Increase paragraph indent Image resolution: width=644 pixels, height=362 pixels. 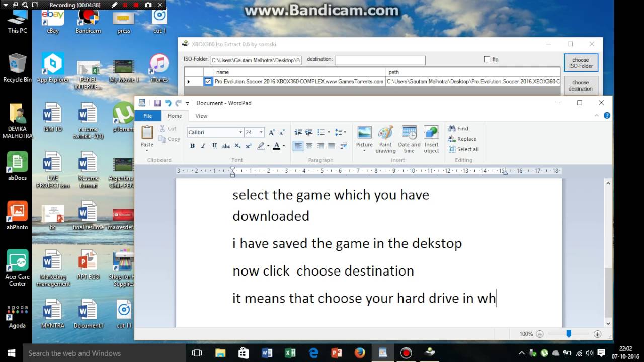coord(309,132)
